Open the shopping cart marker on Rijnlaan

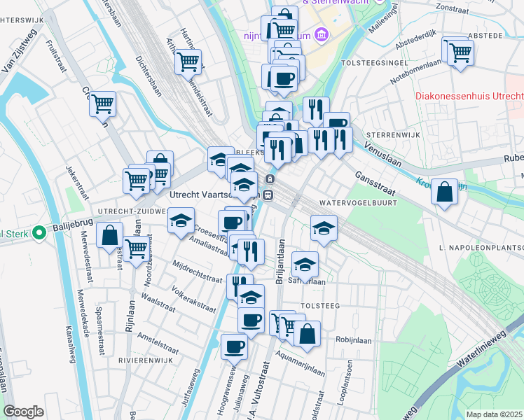pos(137,248)
